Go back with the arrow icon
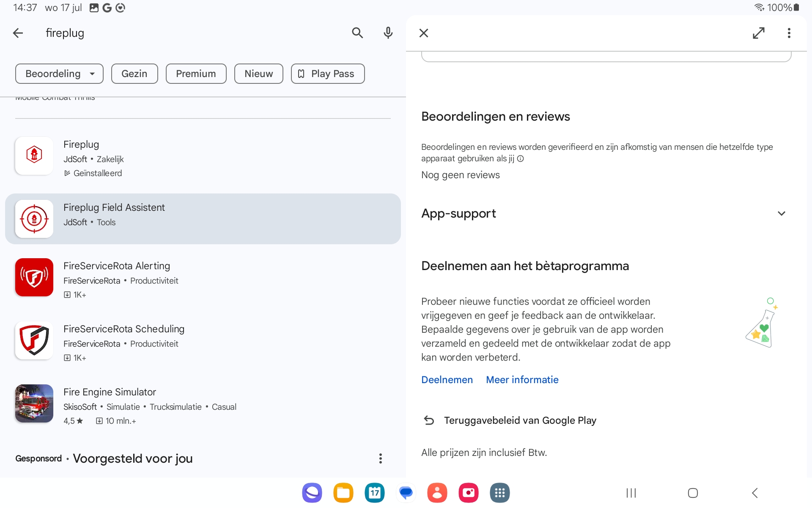This screenshot has height=508, width=812. pos(18,33)
